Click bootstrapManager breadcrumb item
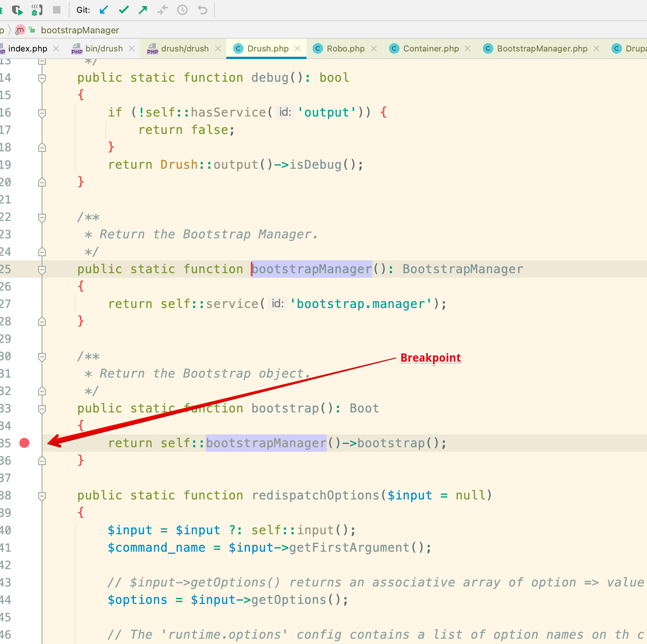647x644 pixels. click(80, 30)
